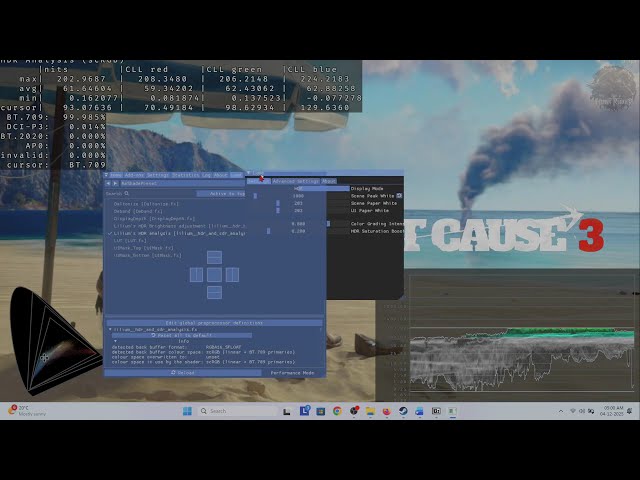Collapse the ReShade main window triangle
The width and height of the screenshot is (640, 480).
coord(106,175)
